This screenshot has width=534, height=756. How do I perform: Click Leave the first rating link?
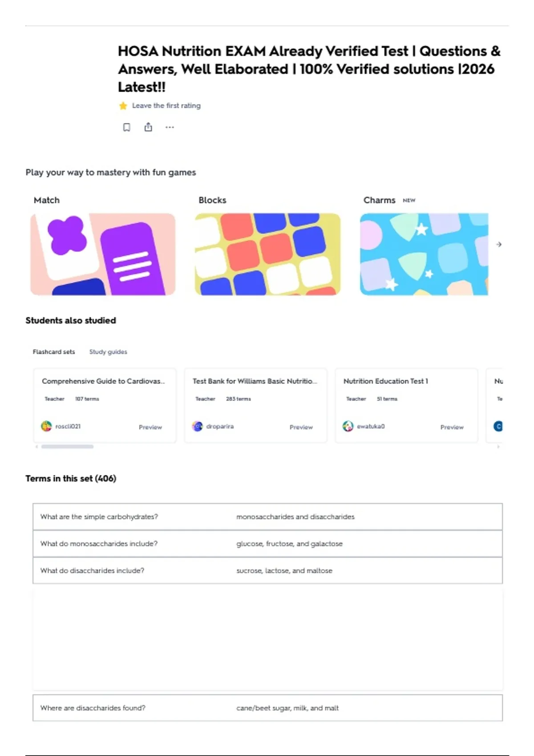pyautogui.click(x=166, y=106)
